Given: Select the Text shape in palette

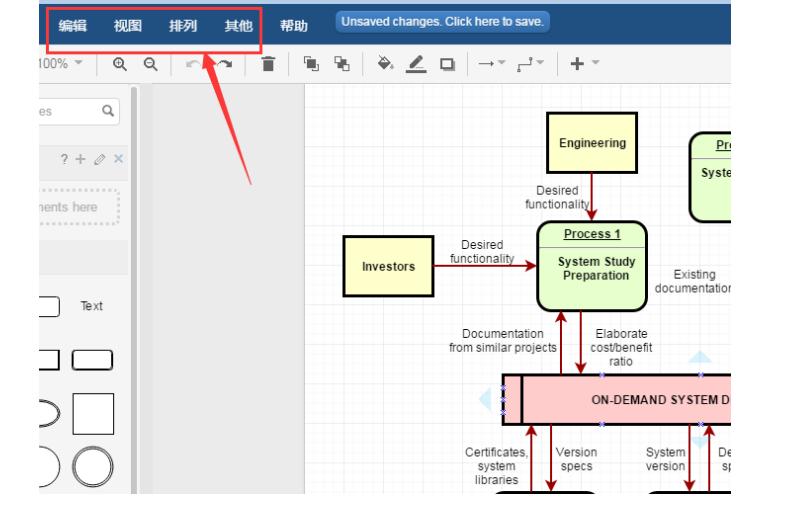Looking at the screenshot, I should pos(92,306).
